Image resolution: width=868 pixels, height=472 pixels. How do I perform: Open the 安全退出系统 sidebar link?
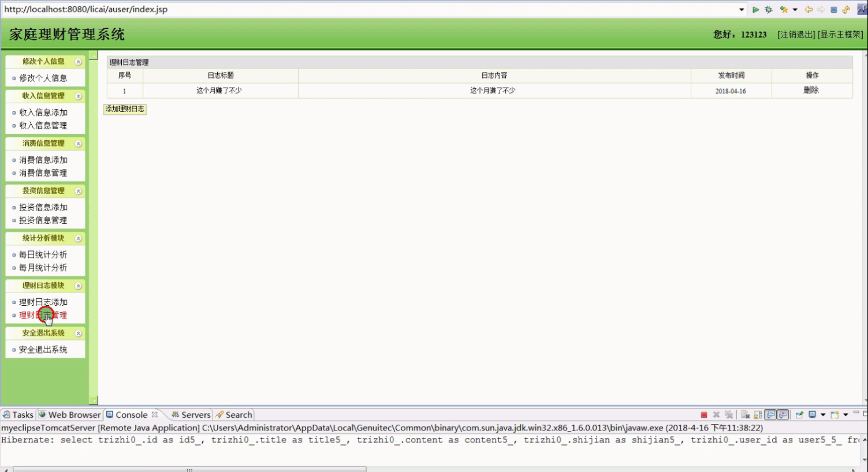click(x=43, y=350)
